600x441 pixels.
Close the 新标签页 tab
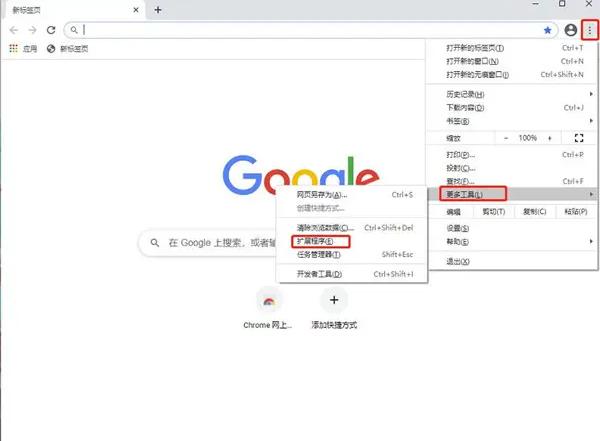pos(136,10)
